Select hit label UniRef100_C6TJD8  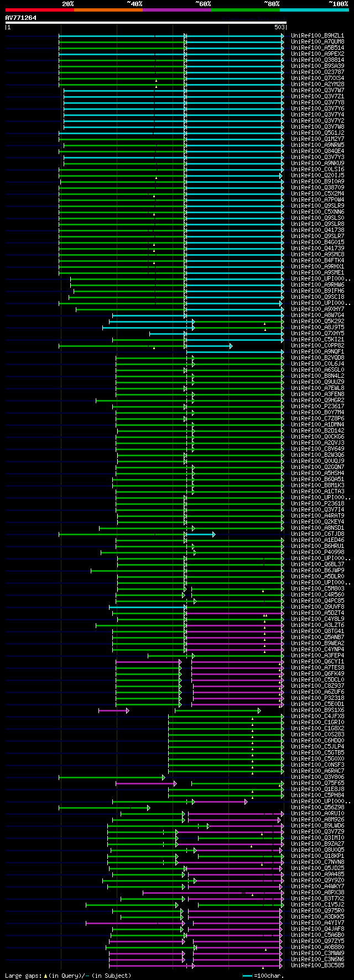click(x=317, y=534)
